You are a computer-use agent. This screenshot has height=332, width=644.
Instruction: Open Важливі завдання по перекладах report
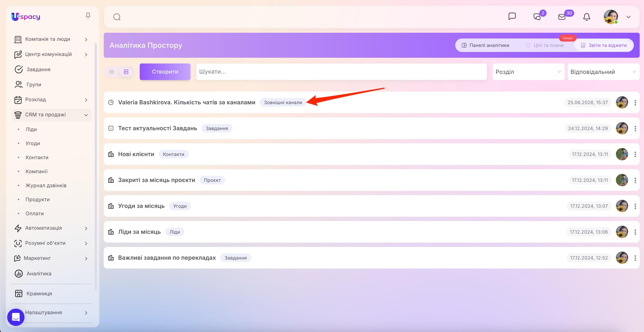167,258
